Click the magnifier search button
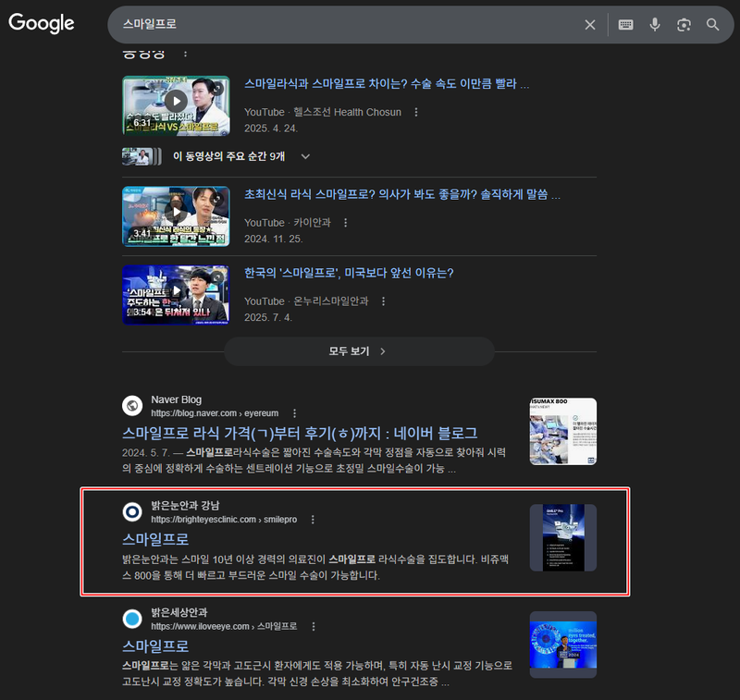Viewport: 740px width, 700px height. point(712,25)
